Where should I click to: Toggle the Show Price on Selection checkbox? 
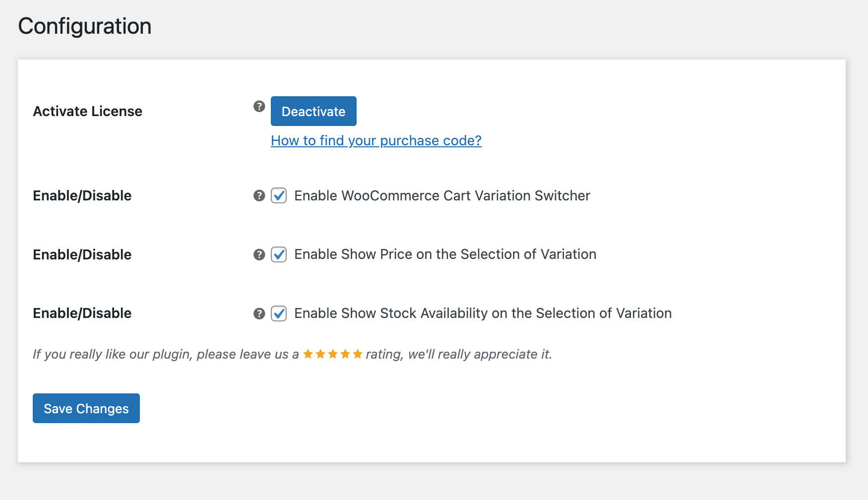[279, 254]
